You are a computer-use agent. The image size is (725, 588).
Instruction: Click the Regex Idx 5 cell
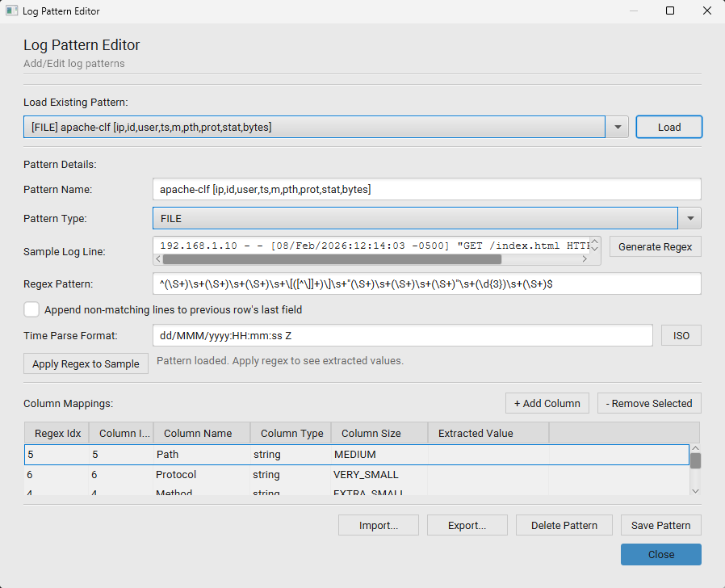coord(57,454)
